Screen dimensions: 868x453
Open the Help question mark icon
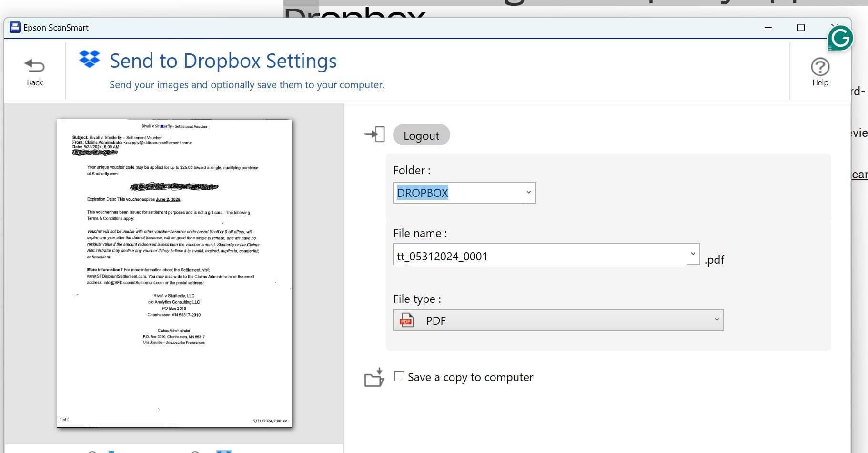pos(820,67)
